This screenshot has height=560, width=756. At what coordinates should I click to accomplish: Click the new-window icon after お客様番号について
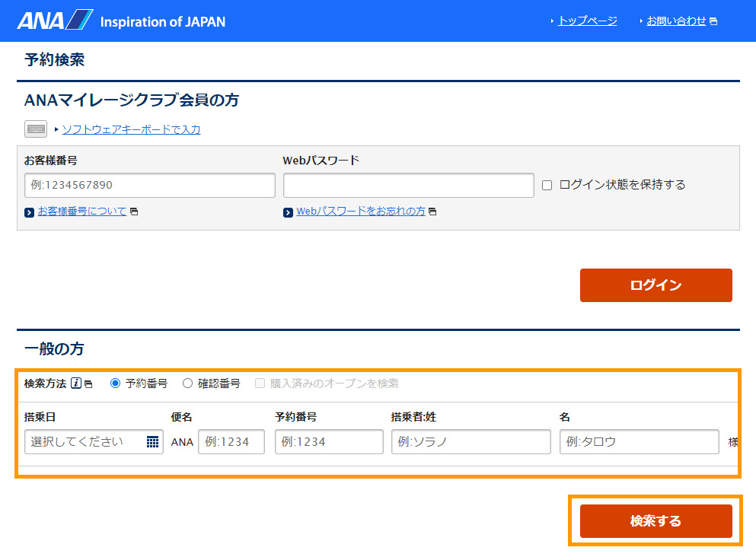pyautogui.click(x=134, y=212)
